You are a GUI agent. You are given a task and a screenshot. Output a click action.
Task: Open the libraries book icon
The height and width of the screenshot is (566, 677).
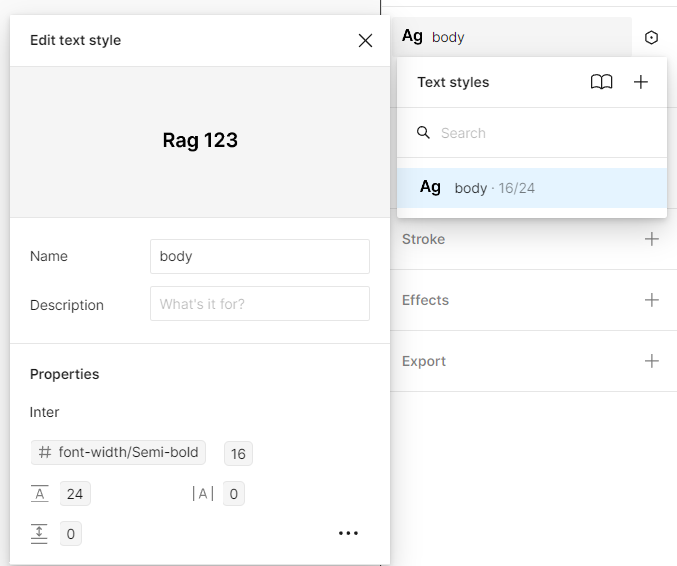pyautogui.click(x=601, y=82)
